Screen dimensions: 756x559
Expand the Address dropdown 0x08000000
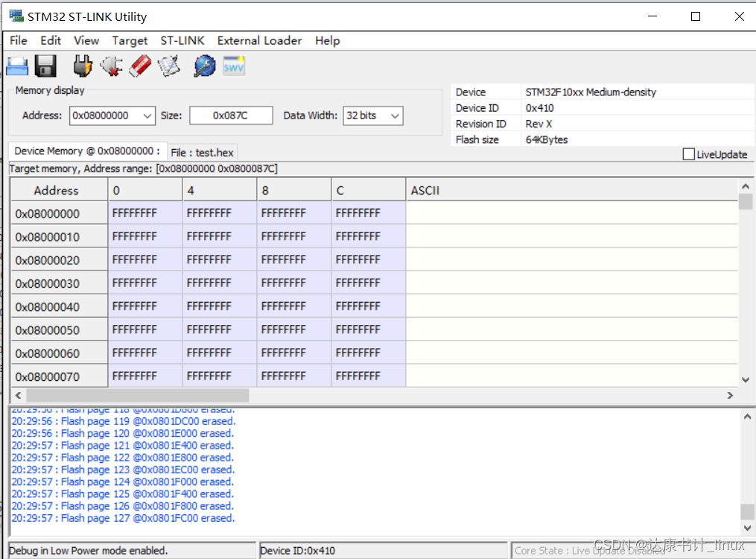(147, 116)
